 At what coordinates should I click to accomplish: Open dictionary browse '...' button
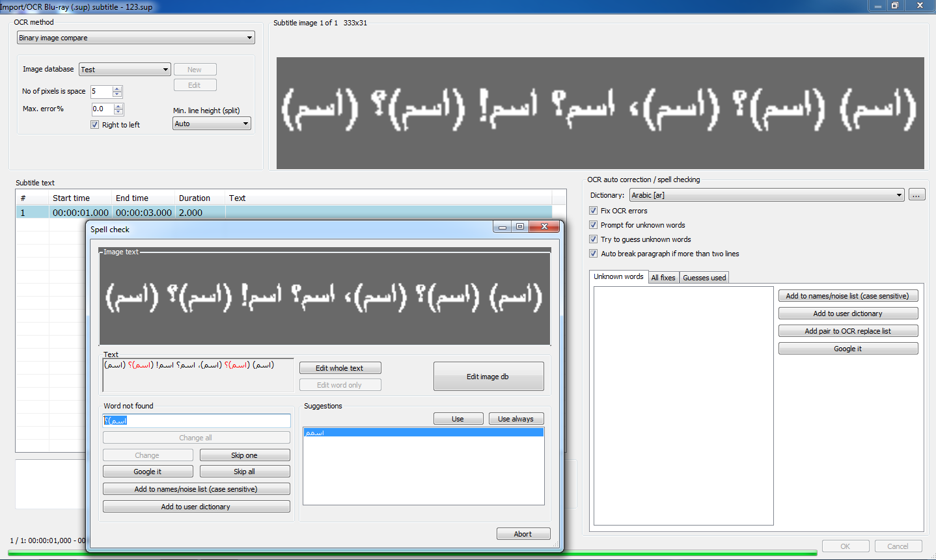click(916, 194)
